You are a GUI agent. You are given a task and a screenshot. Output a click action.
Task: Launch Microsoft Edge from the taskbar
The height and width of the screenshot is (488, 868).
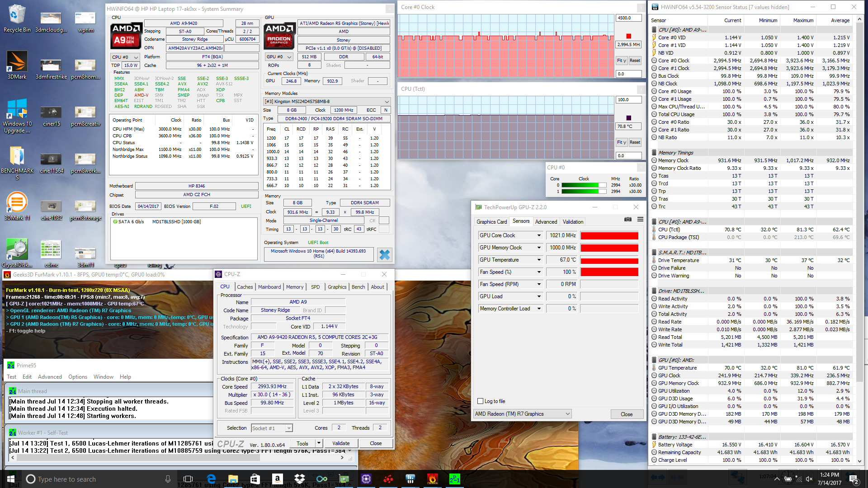[211, 479]
